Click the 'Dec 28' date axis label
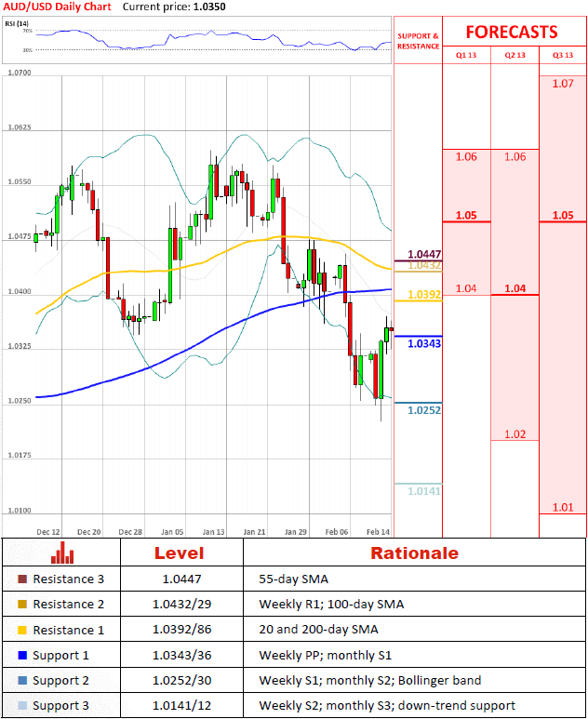Viewport: 588px width, 719px height. (130, 532)
